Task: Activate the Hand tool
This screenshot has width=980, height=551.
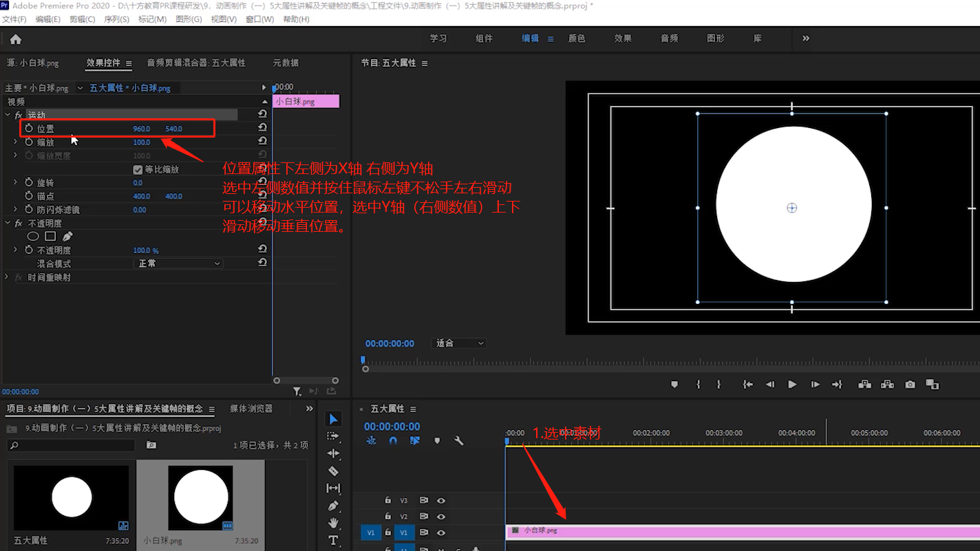Action: tap(334, 523)
